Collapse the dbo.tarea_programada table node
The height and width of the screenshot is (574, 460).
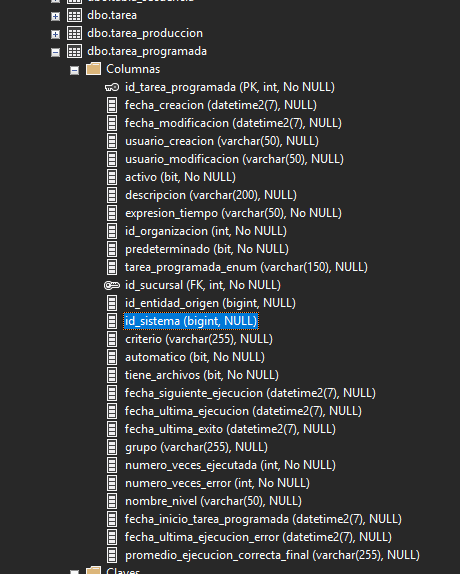tap(55, 52)
